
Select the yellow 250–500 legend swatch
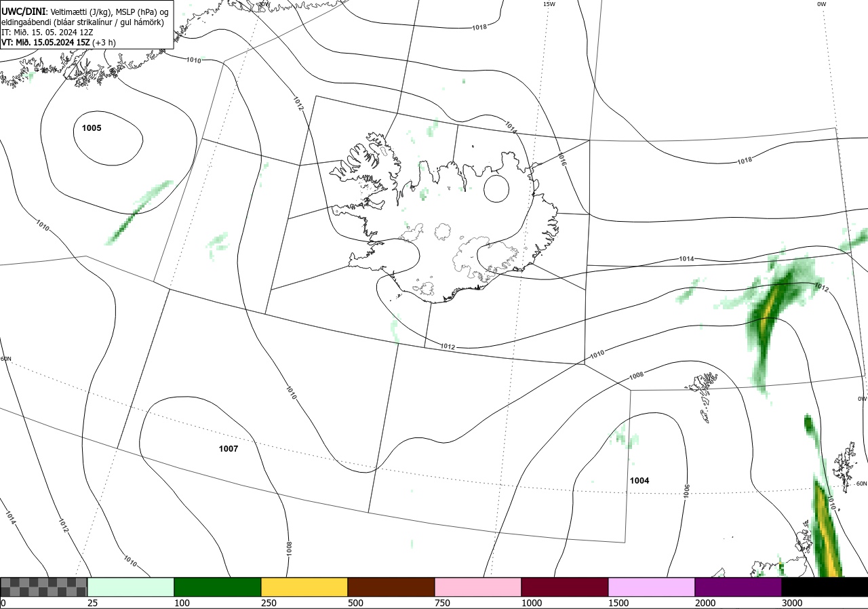pyautogui.click(x=304, y=587)
